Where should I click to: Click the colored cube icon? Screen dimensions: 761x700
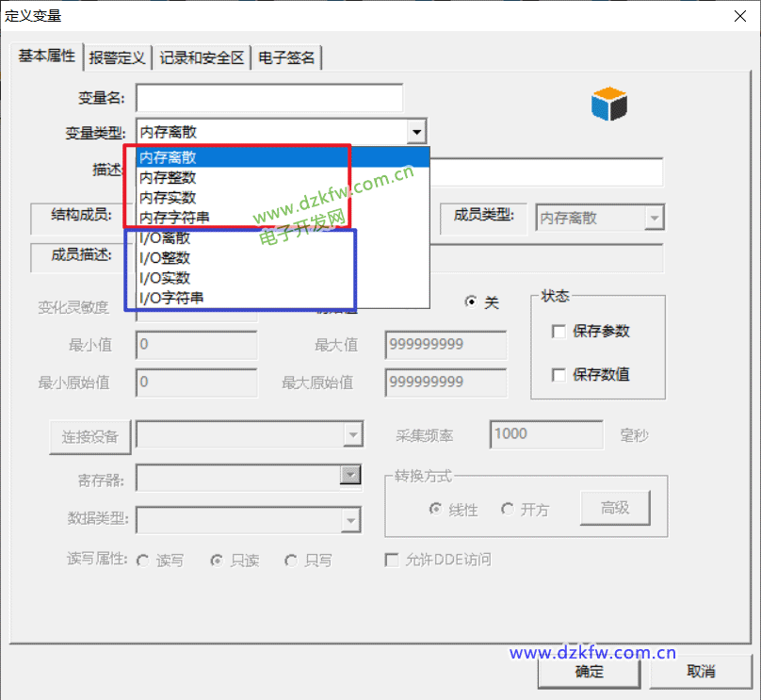pos(609,104)
